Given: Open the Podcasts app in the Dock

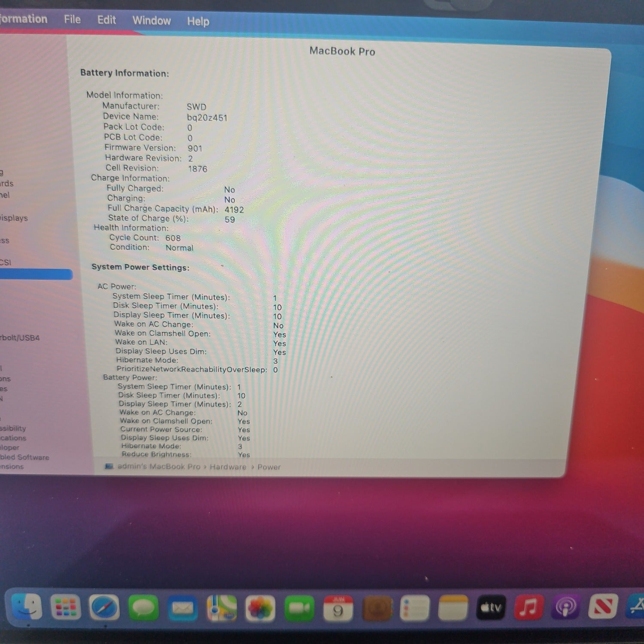Looking at the screenshot, I should point(566,608).
